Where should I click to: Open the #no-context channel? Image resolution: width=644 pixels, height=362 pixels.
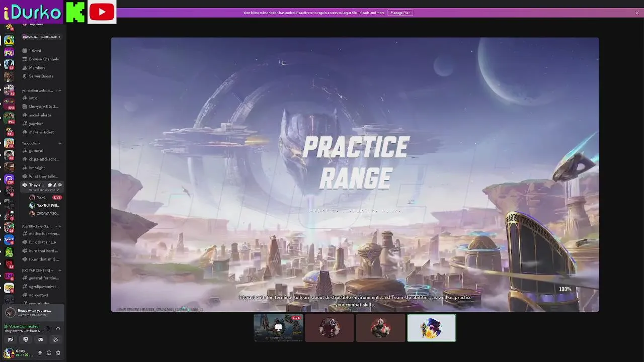pos(42,295)
